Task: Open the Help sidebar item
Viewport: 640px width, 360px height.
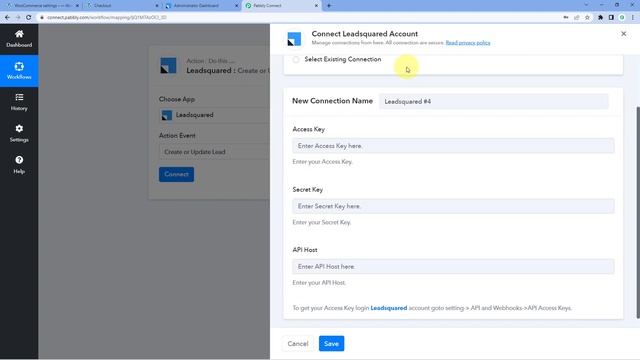Action: click(19, 165)
